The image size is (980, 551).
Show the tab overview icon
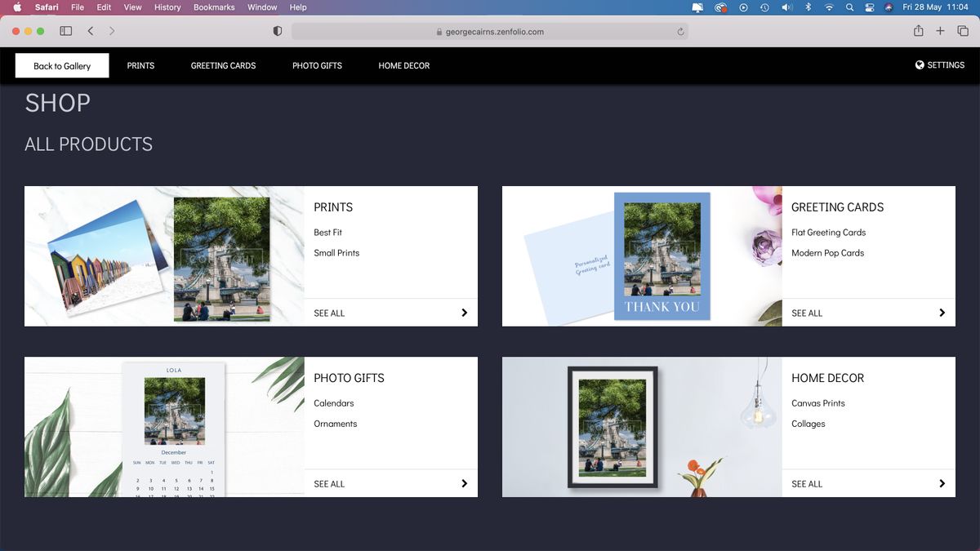(x=964, y=30)
